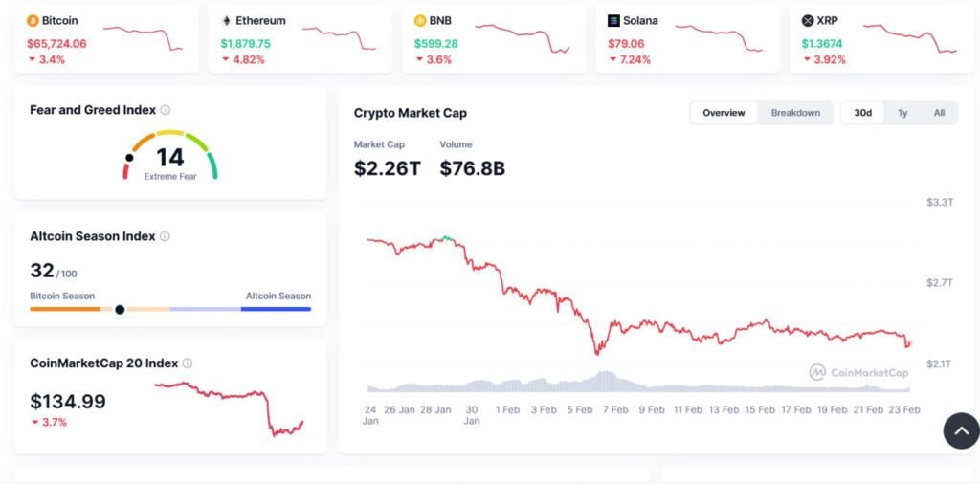Select the All time range
Image resolution: width=980 pixels, height=484 pixels.
939,113
